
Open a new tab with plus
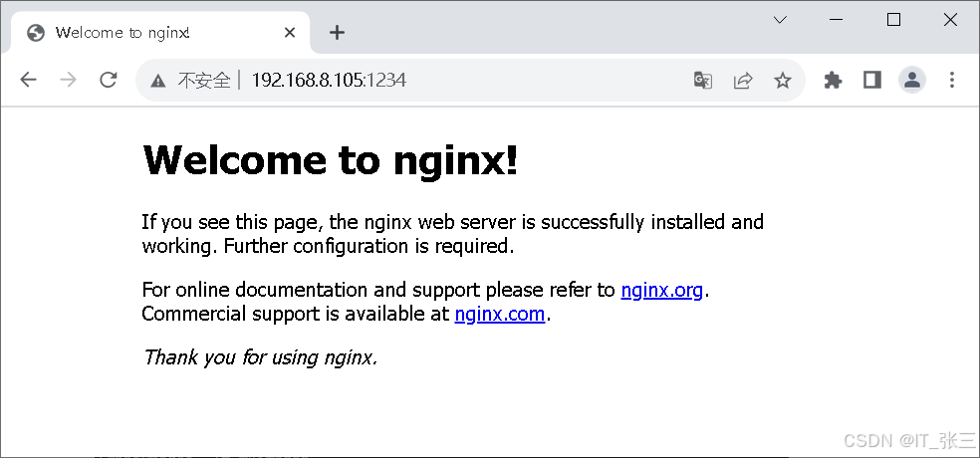(337, 33)
